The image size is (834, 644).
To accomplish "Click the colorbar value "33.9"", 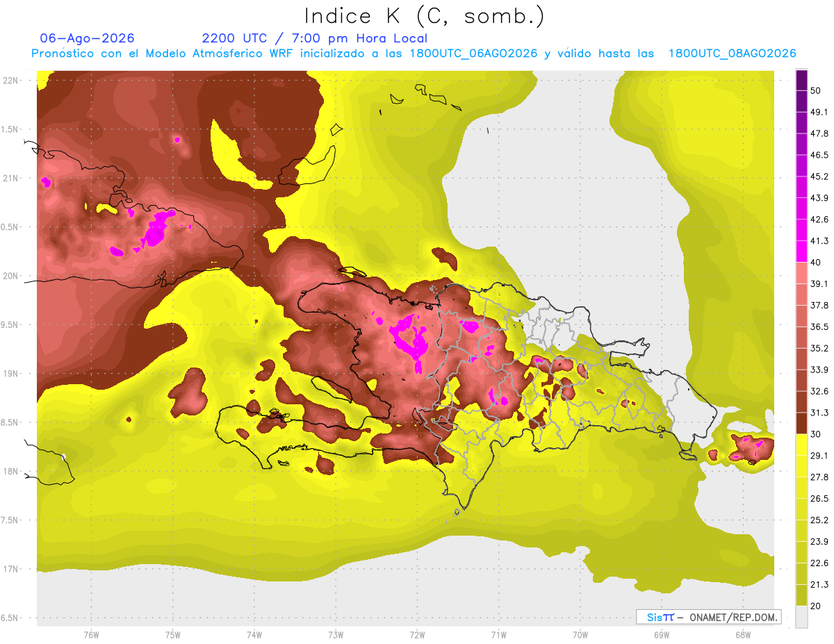I will click(819, 370).
